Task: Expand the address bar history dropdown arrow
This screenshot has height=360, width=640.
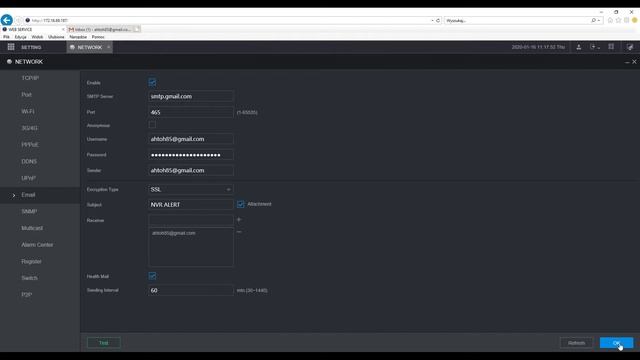Action: point(432,20)
